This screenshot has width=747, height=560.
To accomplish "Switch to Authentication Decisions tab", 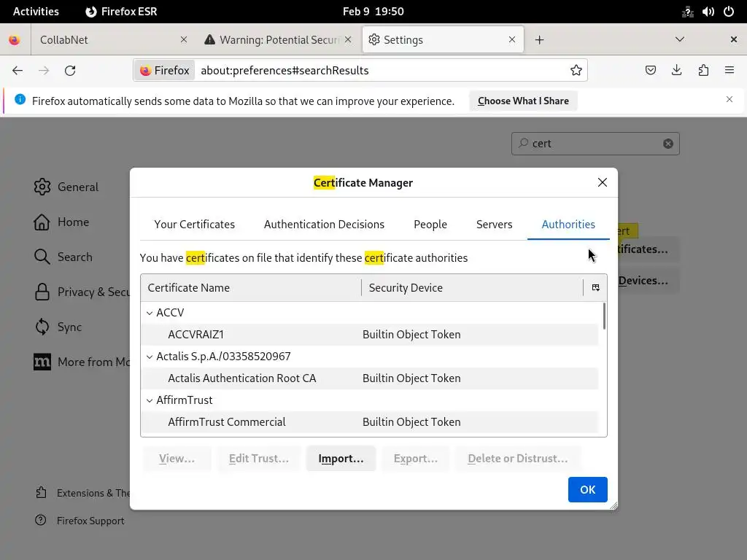I will coord(324,225).
